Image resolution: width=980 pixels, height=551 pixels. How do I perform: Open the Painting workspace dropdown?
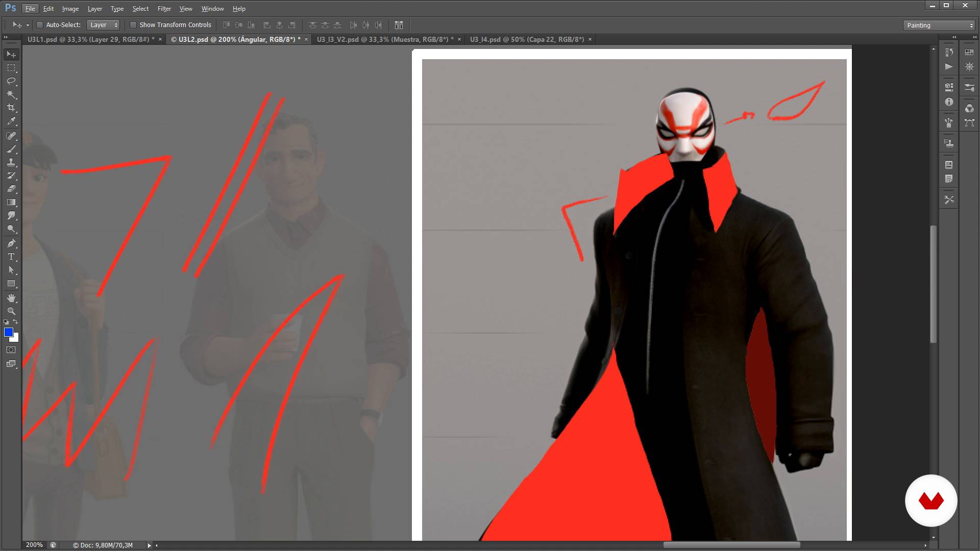coord(940,26)
